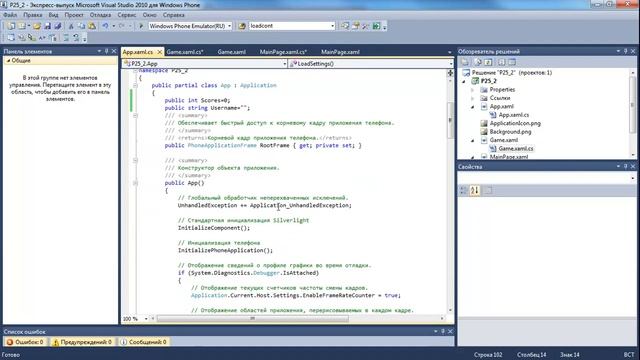Click the Строка 102 status bar entry
This screenshot has width=640, height=360.
(488, 355)
